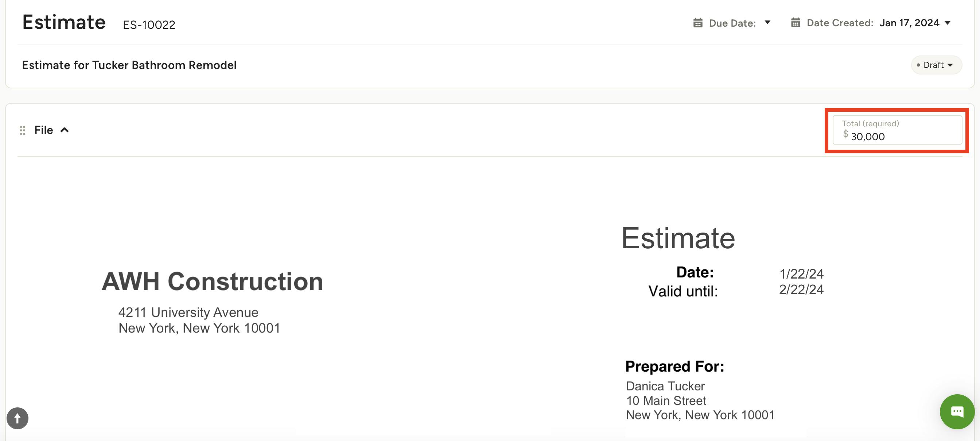Click the Date Created label
This screenshot has width=980, height=441.
pos(840,23)
